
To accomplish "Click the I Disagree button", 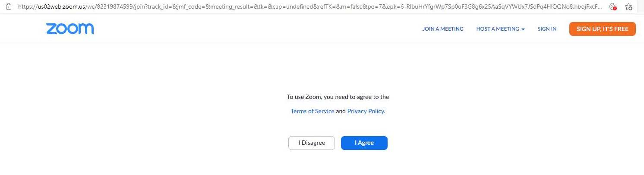I will point(311,143).
